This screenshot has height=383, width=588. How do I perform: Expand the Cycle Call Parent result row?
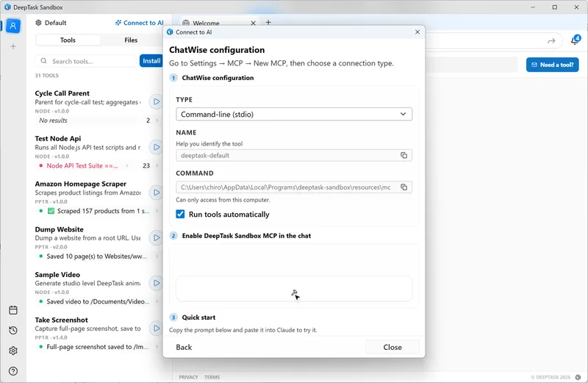coord(96,121)
